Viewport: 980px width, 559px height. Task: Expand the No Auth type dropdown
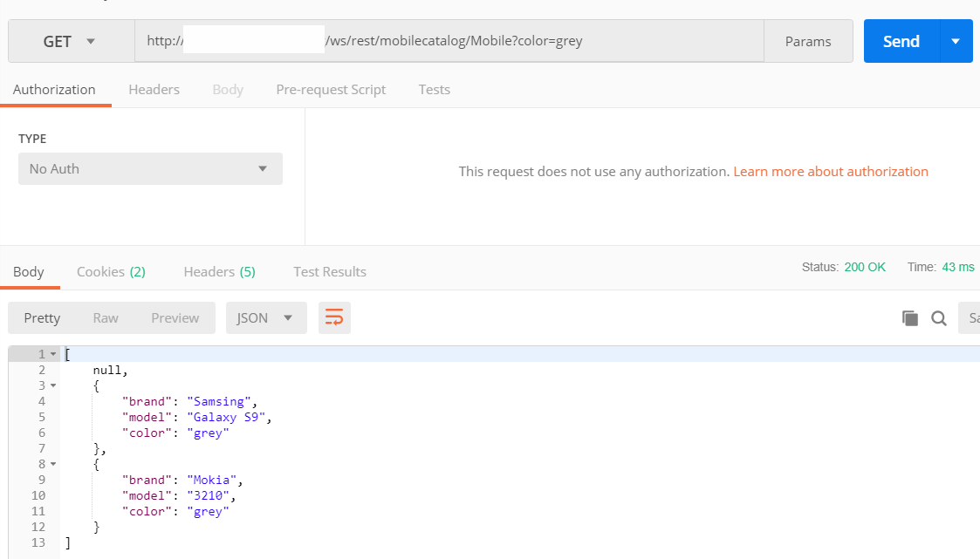pos(150,168)
